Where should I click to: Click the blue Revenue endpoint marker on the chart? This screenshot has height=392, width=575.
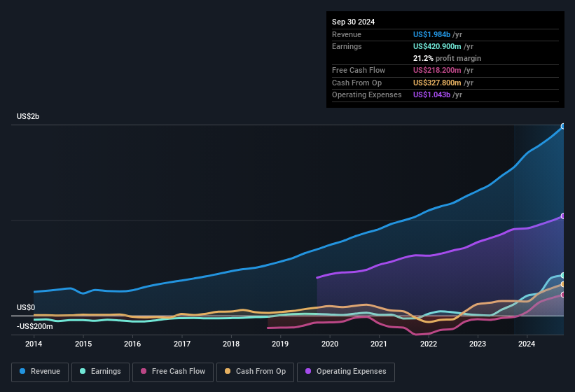(562, 127)
